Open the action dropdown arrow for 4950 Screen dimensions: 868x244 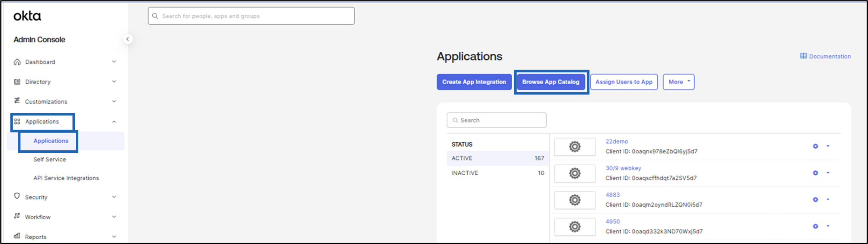coord(828,226)
